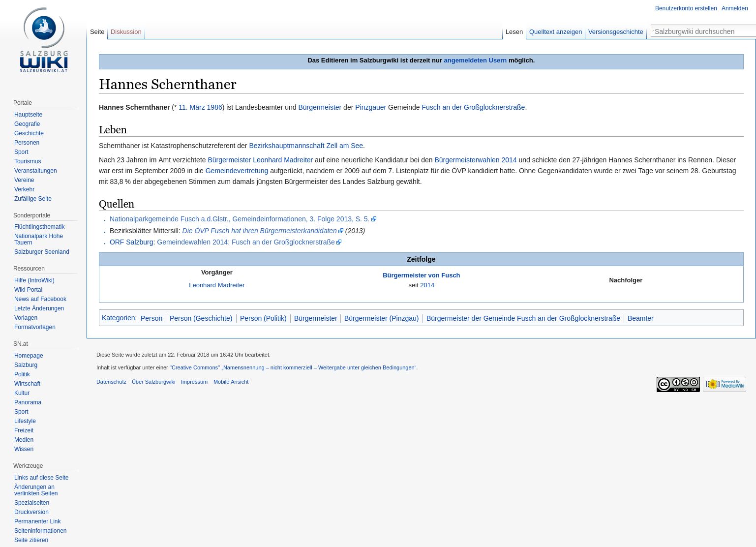Viewport: 756px width, 547px height.
Task: Select the Lesen tab
Action: pos(514,32)
